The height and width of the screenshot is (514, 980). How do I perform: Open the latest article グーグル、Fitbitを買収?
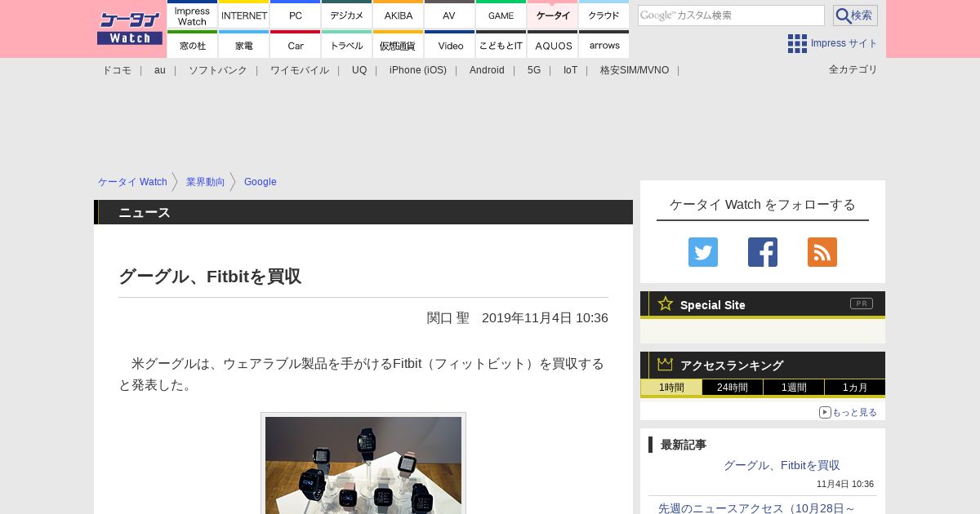coord(782,465)
